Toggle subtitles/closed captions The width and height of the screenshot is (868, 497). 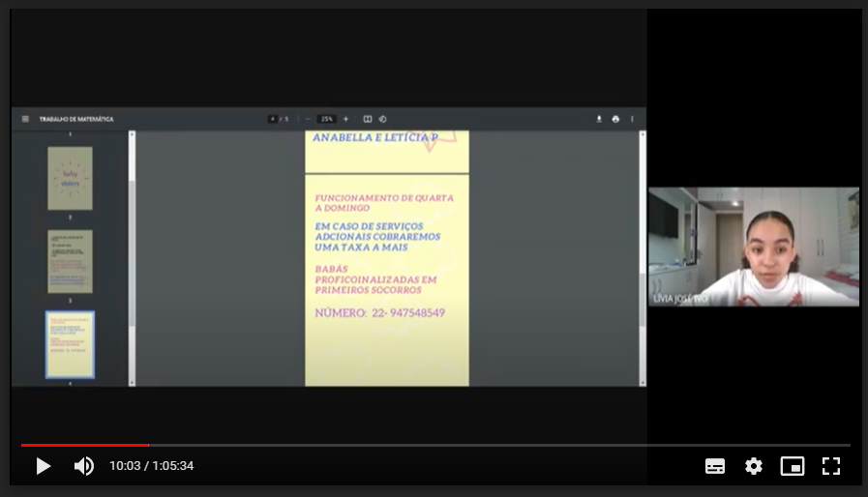[715, 466]
